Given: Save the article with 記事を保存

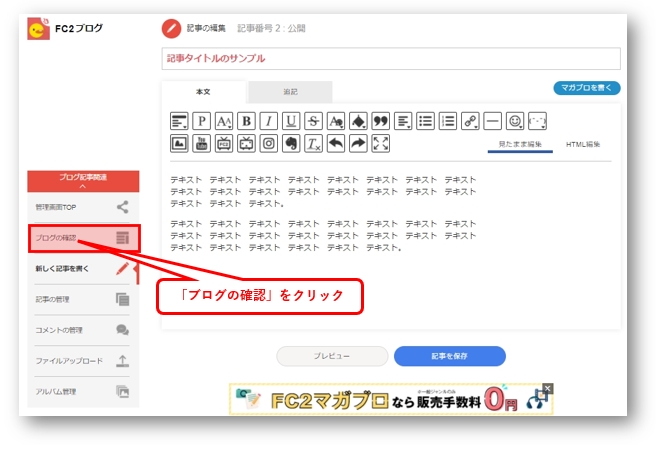Looking at the screenshot, I should tap(449, 356).
